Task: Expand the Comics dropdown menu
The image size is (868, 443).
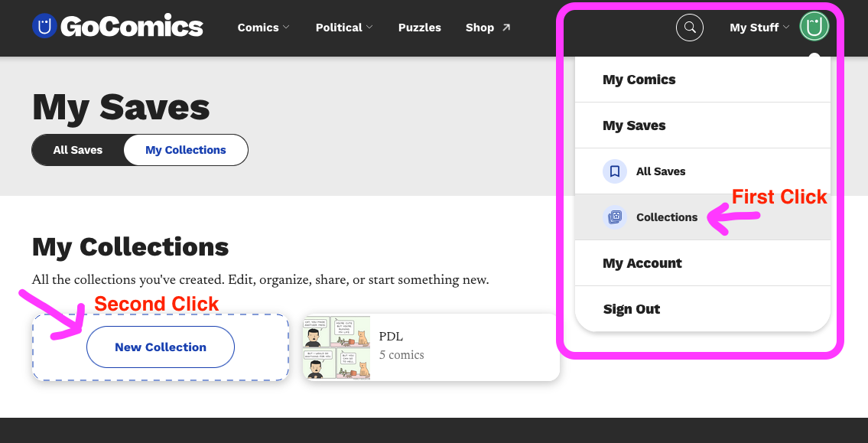Action: (x=264, y=27)
